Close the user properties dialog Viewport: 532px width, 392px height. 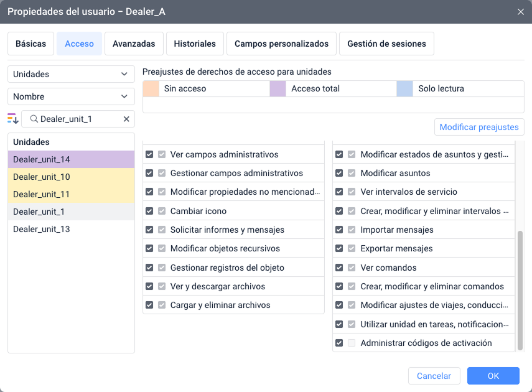[x=520, y=12]
